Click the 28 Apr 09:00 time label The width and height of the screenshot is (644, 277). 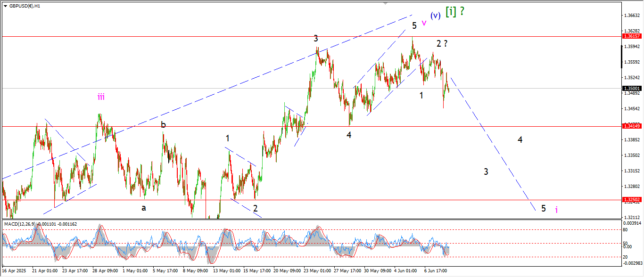105,271
